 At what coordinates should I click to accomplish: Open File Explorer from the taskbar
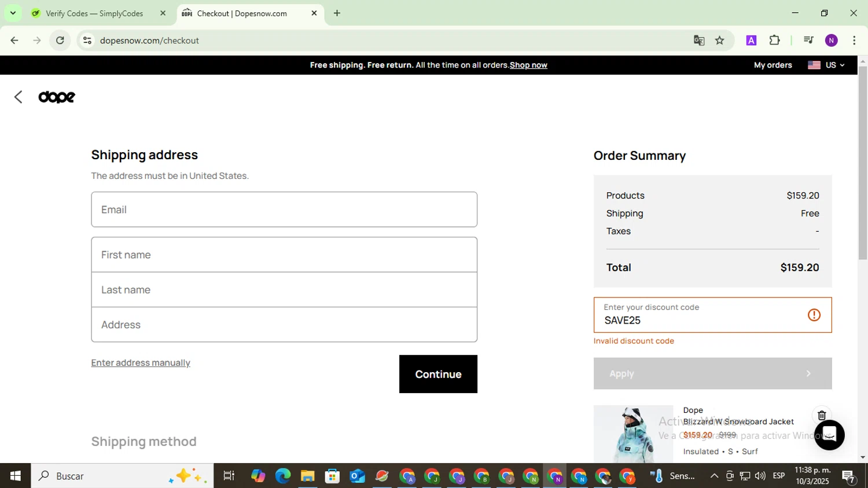click(307, 476)
